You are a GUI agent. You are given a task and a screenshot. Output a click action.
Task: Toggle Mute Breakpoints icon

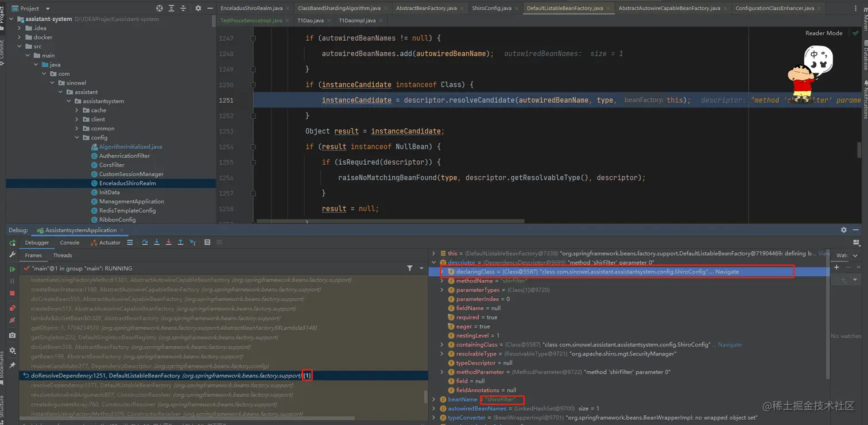pyautogui.click(x=12, y=320)
